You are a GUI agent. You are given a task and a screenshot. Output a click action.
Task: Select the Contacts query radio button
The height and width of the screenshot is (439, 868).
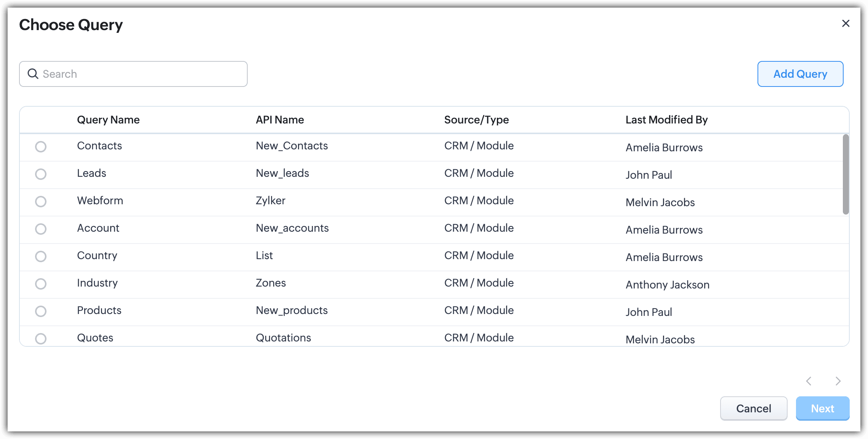tap(41, 147)
